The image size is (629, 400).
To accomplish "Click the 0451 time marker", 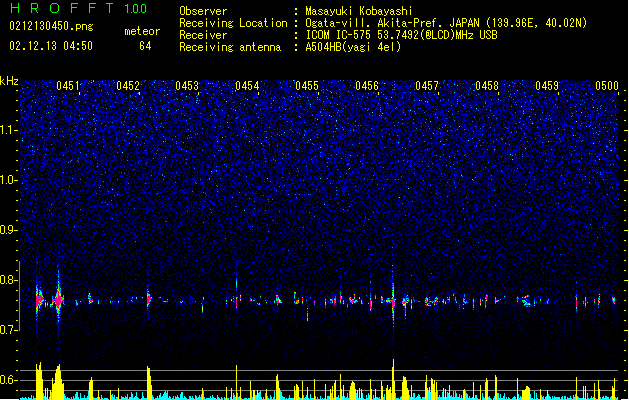I will click(67, 86).
